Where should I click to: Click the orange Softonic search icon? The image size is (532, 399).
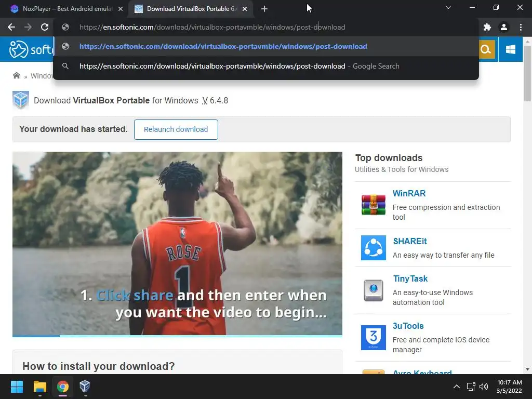pos(486,49)
